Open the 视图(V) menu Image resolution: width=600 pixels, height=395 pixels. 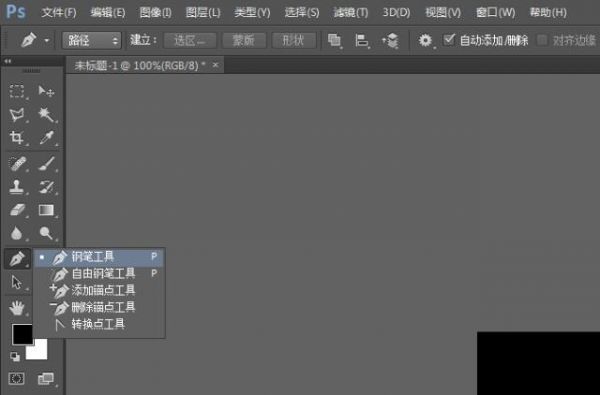pyautogui.click(x=443, y=13)
